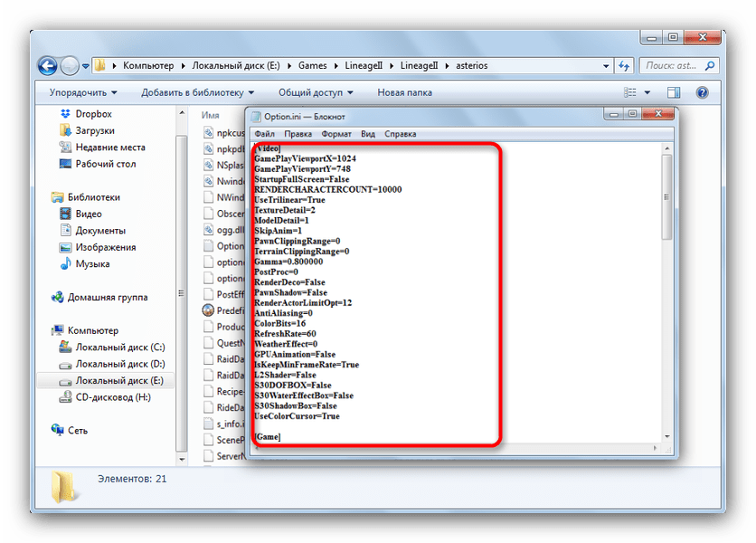The width and height of the screenshot is (756, 543).
Task: Select Dropbox in the navigation pane
Action: click(87, 114)
